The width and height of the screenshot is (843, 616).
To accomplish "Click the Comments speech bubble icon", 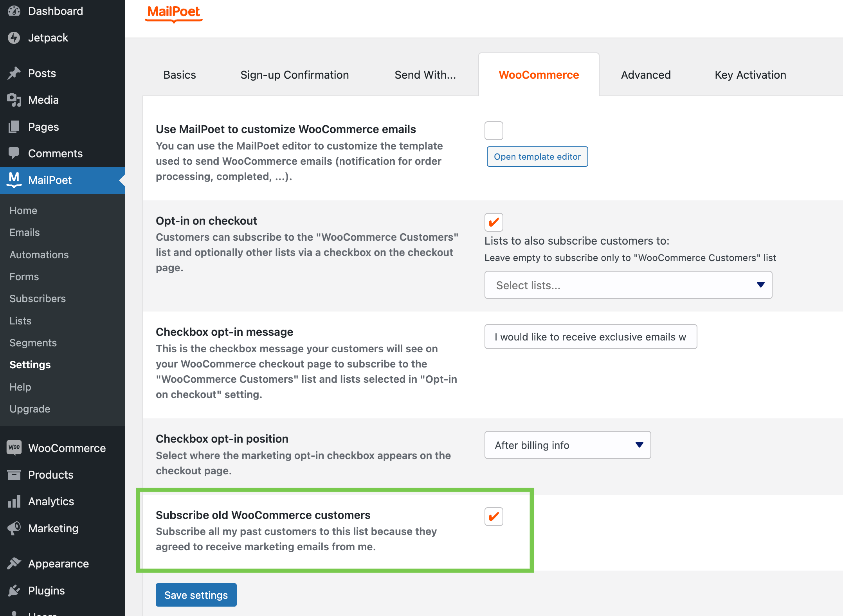I will [14, 153].
